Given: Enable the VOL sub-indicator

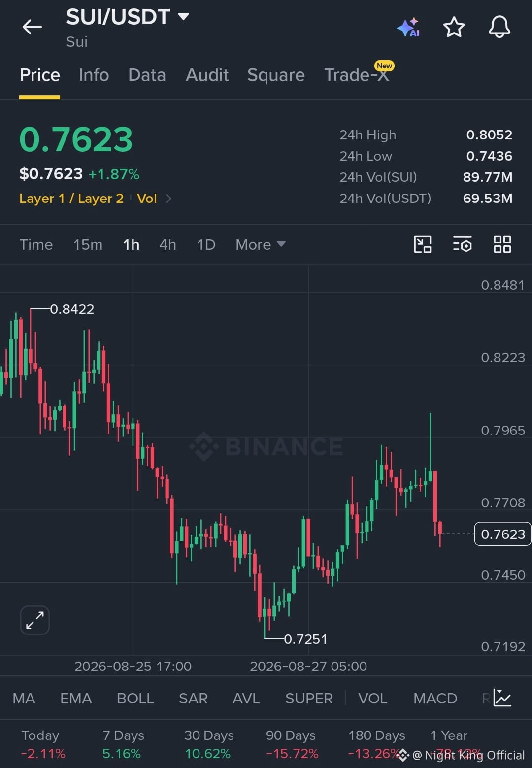Looking at the screenshot, I should click(372, 698).
